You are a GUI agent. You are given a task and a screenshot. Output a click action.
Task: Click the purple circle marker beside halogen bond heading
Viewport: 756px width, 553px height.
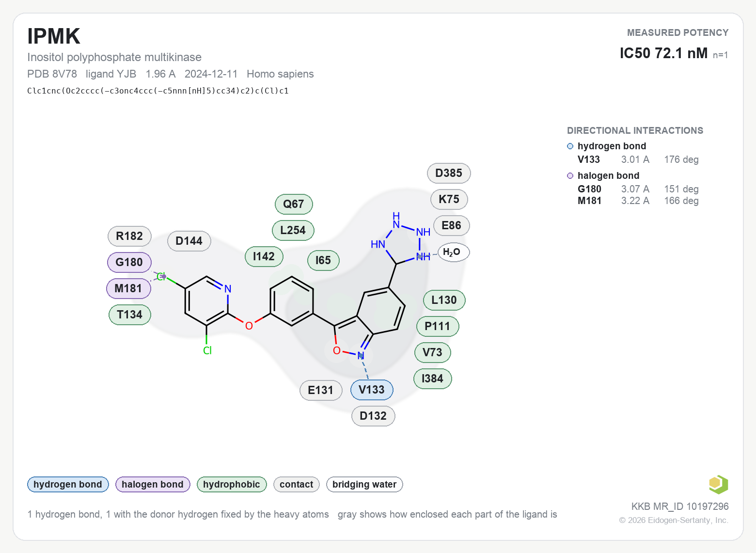click(570, 176)
